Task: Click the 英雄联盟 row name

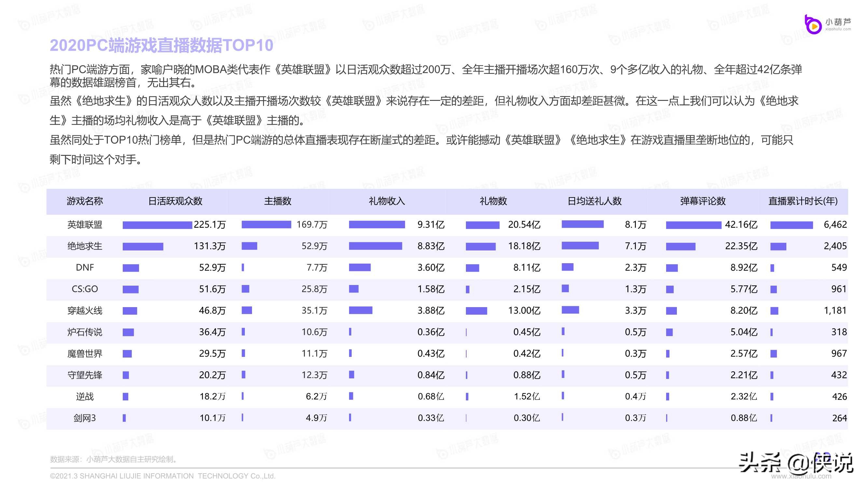Action: [x=85, y=224]
